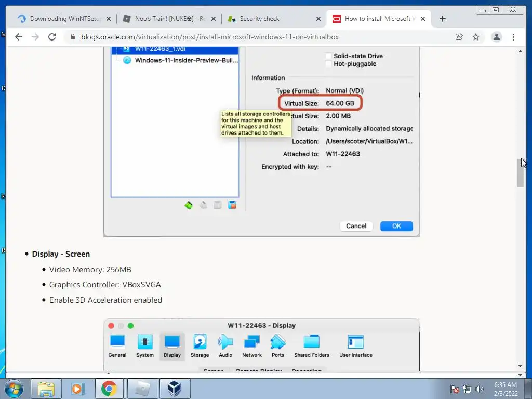Open the Ports settings icon
Screen dimensions: 532x399
(x=278, y=346)
